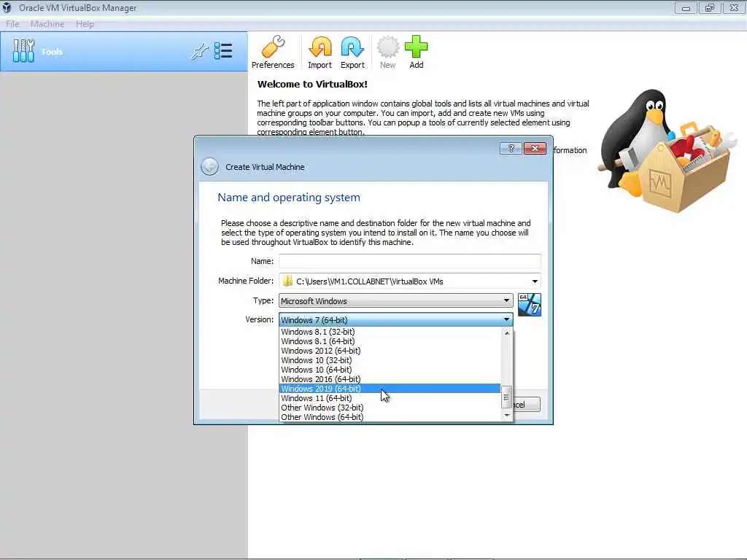The width and height of the screenshot is (747, 560).
Task: Open the Tools list menu icon
Action: tap(223, 51)
